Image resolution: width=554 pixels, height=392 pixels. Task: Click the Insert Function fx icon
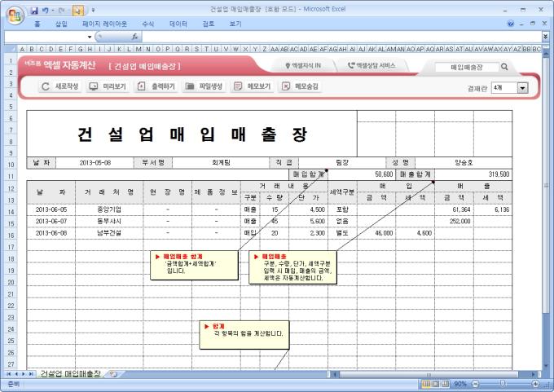point(134,37)
